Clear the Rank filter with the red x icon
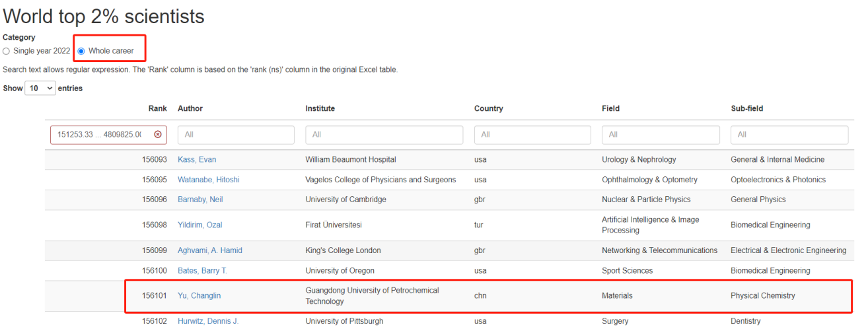 tap(157, 134)
